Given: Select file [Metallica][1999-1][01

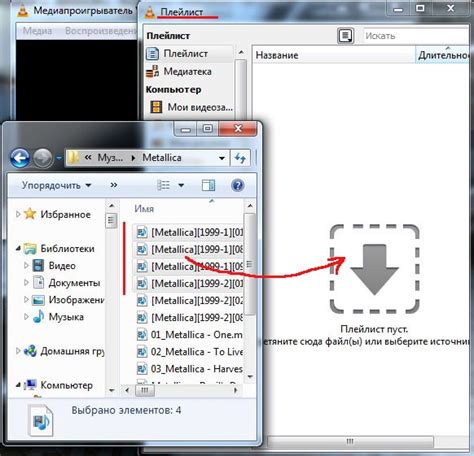Looking at the screenshot, I should (188, 232).
